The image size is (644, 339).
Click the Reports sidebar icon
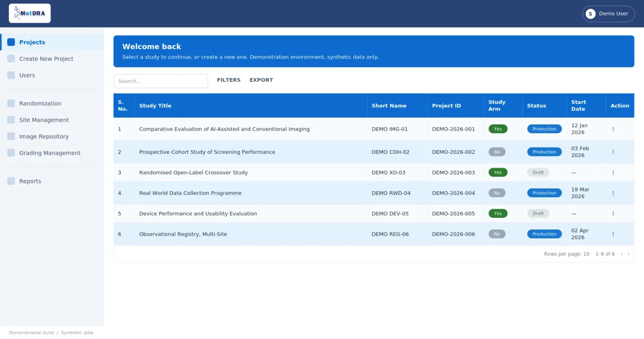(x=11, y=181)
